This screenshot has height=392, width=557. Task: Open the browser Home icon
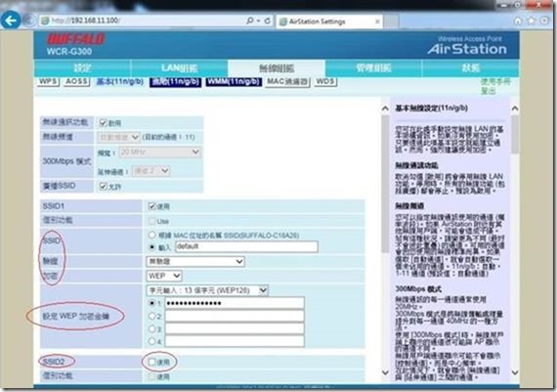pos(518,21)
